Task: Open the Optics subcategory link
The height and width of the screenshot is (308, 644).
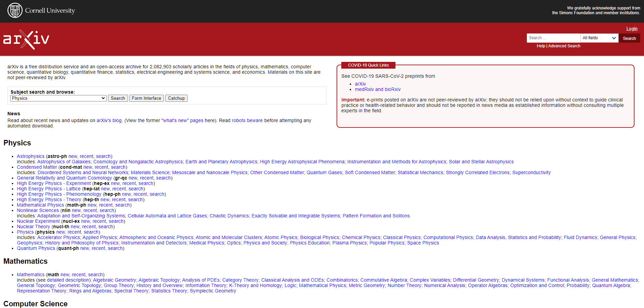Action: click(234, 243)
